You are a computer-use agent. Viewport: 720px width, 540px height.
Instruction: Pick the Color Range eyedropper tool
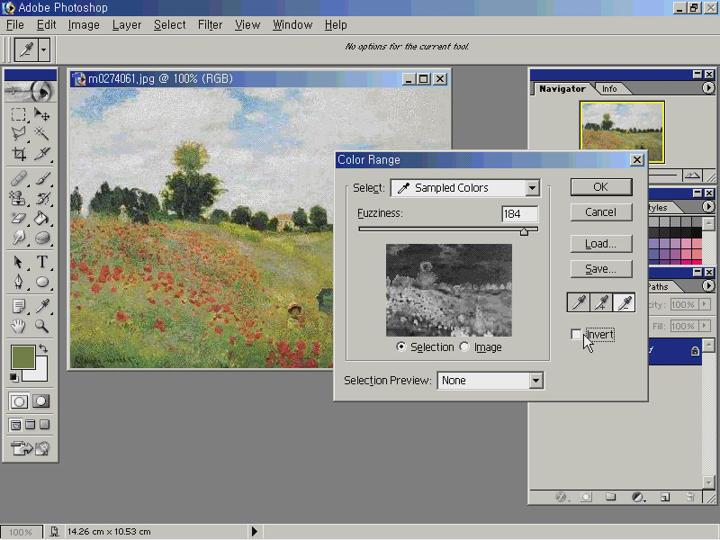pyautogui.click(x=578, y=303)
